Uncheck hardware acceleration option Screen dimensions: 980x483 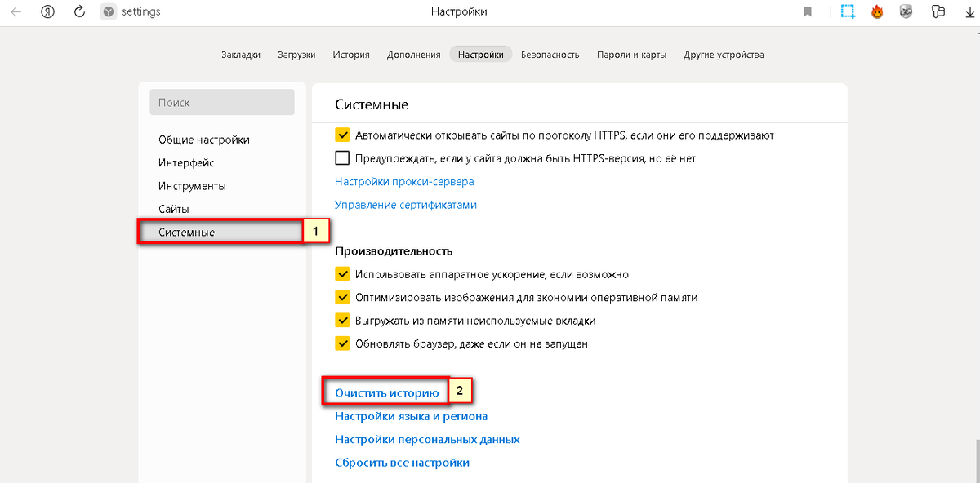click(x=342, y=275)
